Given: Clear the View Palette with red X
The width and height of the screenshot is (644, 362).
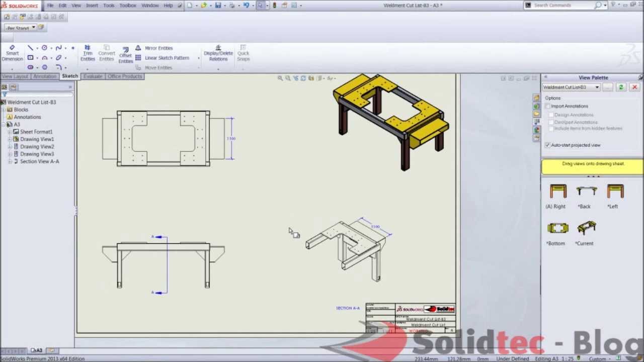Looking at the screenshot, I should 634,87.
